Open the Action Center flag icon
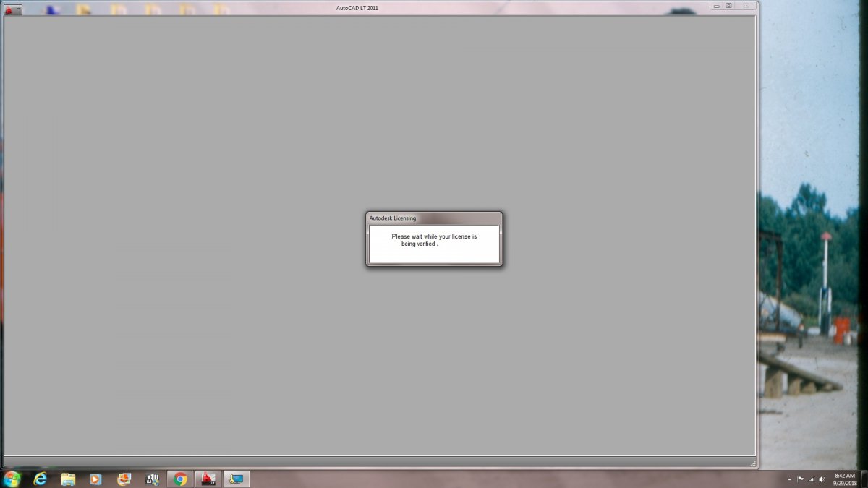The height and width of the screenshot is (488, 868). (x=801, y=479)
